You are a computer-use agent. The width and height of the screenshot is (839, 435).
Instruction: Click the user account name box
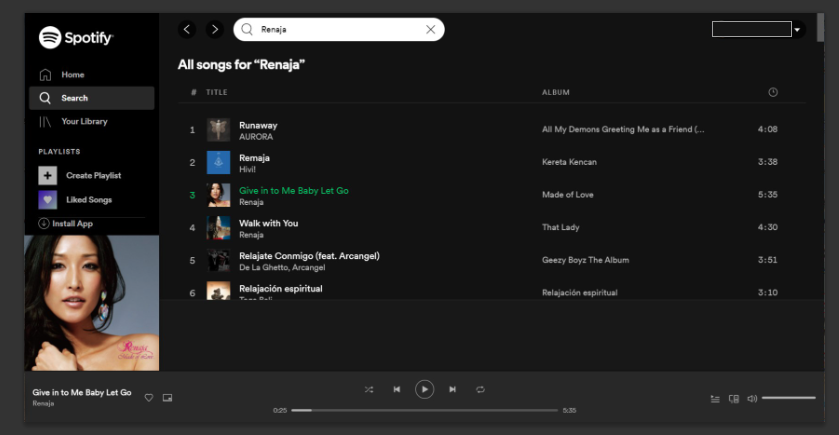coord(751,29)
